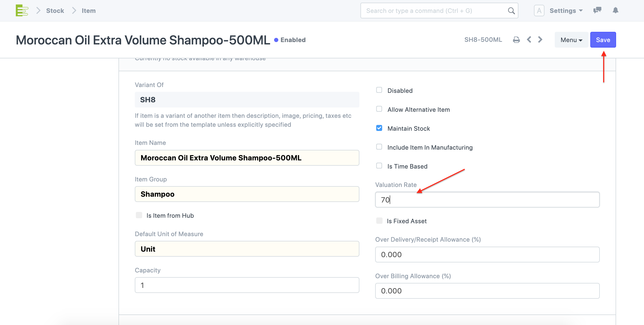The image size is (644, 325).
Task: Click the Save button
Action: click(603, 40)
